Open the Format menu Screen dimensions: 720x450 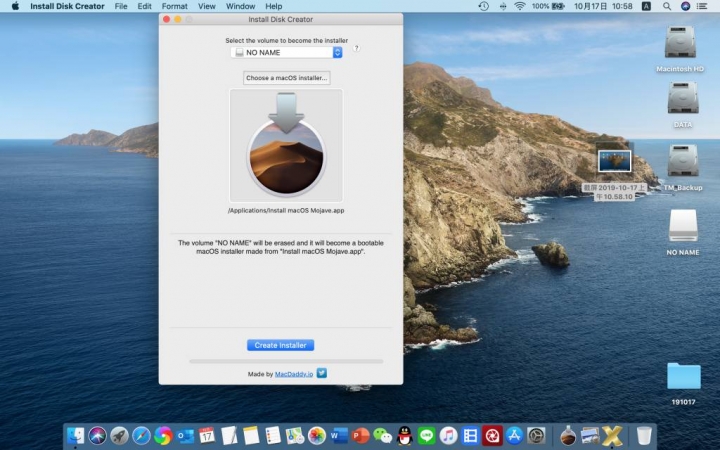click(x=174, y=6)
